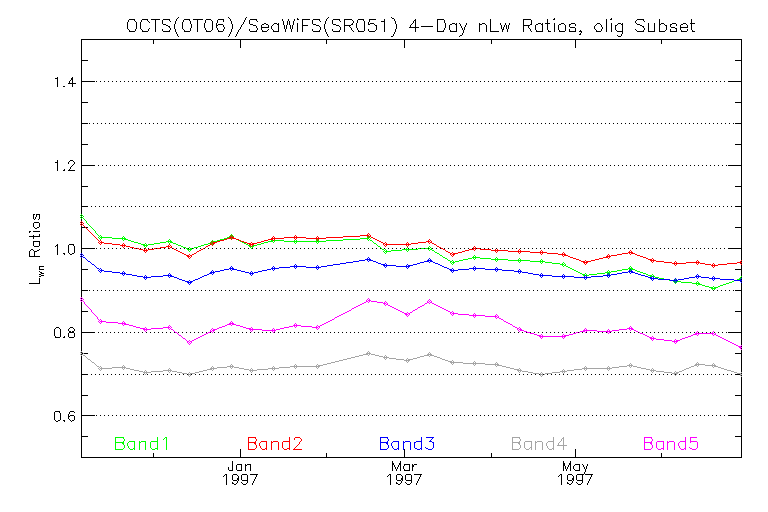Click the May 1997 x-axis label
Image resolution: width=768 pixels, height=512 pixels.
point(575,472)
